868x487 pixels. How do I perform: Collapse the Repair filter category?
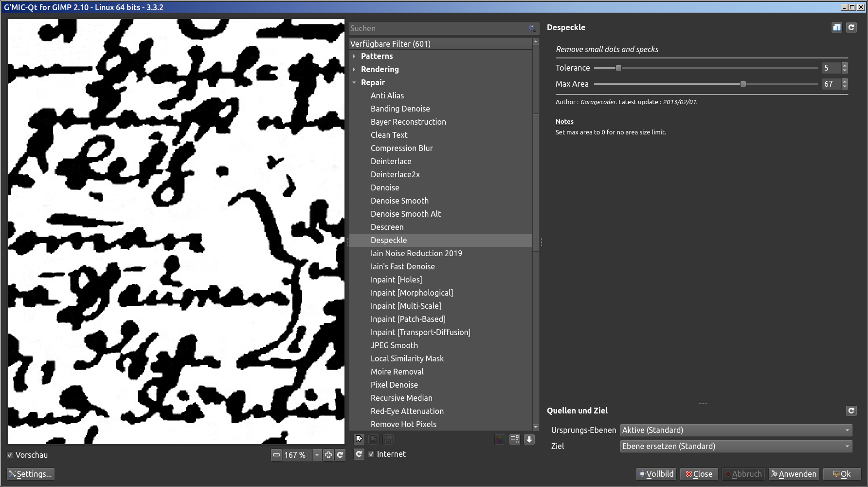tap(354, 83)
